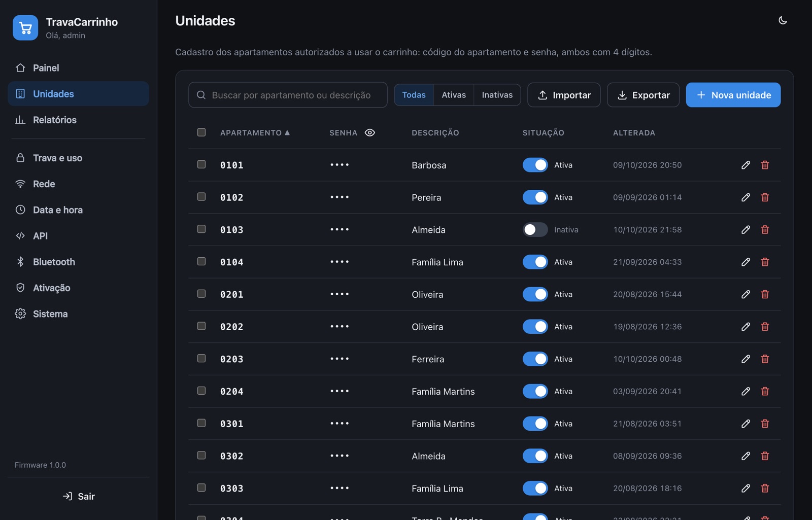812x520 pixels.
Task: Edit apartment 0303 with pencil icon
Action: pos(746,489)
